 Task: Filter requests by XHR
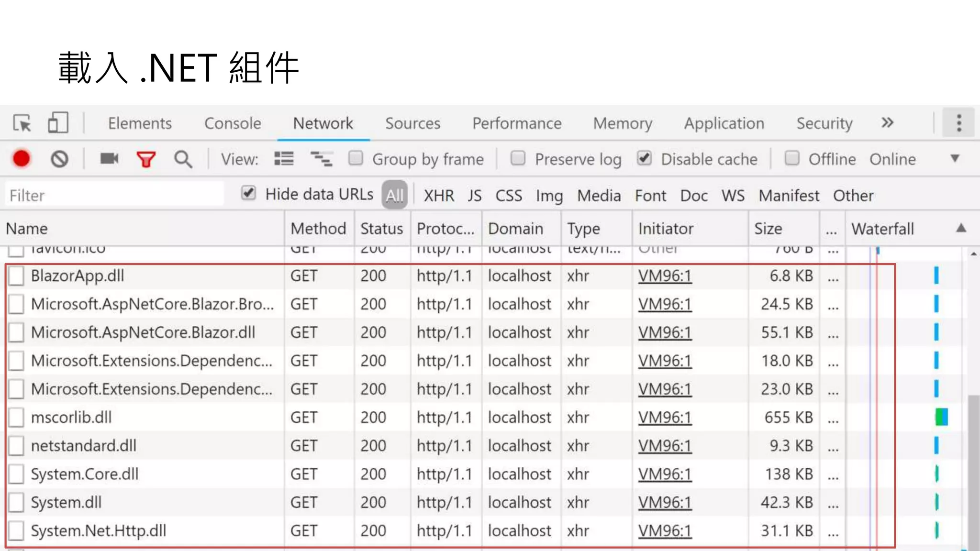tap(439, 196)
